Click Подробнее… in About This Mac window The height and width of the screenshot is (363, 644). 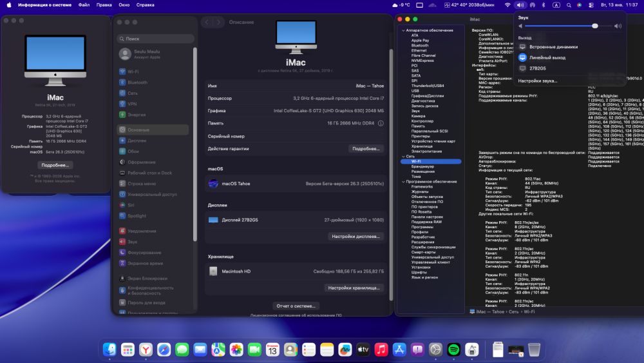point(55,165)
